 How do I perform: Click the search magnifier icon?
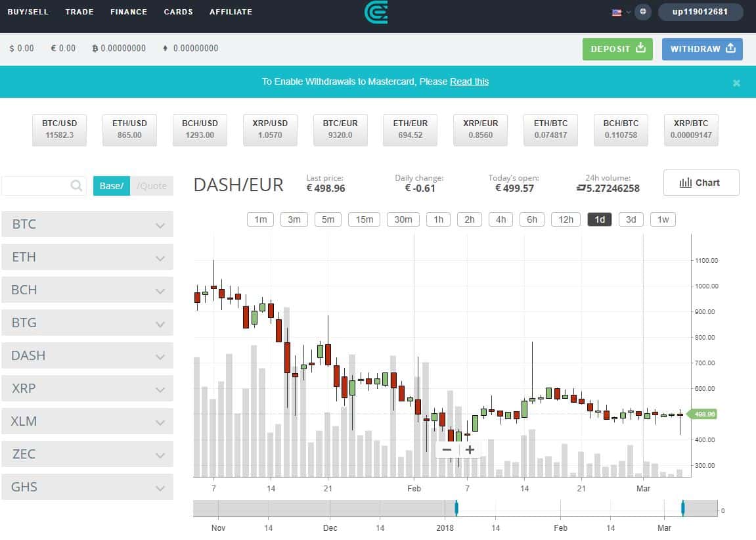click(x=77, y=186)
